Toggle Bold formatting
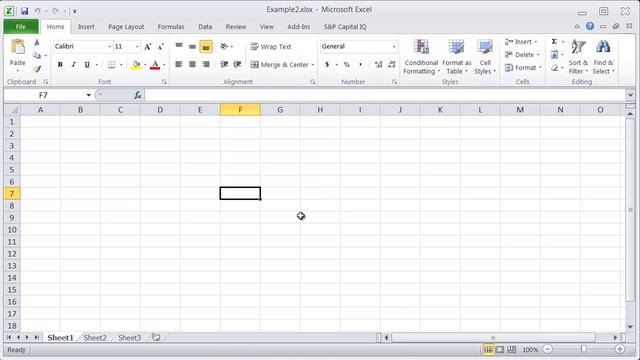The image size is (640, 360). pos(60,64)
